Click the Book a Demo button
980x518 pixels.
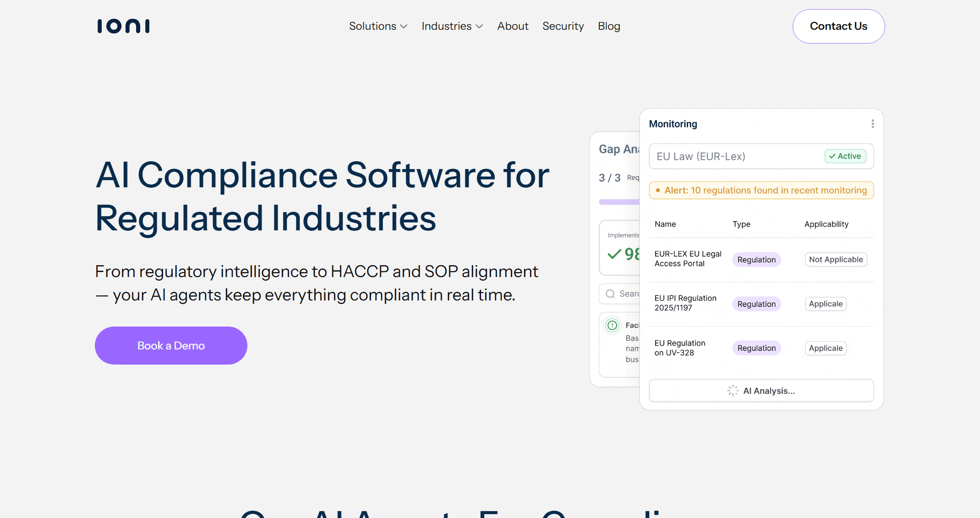tap(171, 346)
